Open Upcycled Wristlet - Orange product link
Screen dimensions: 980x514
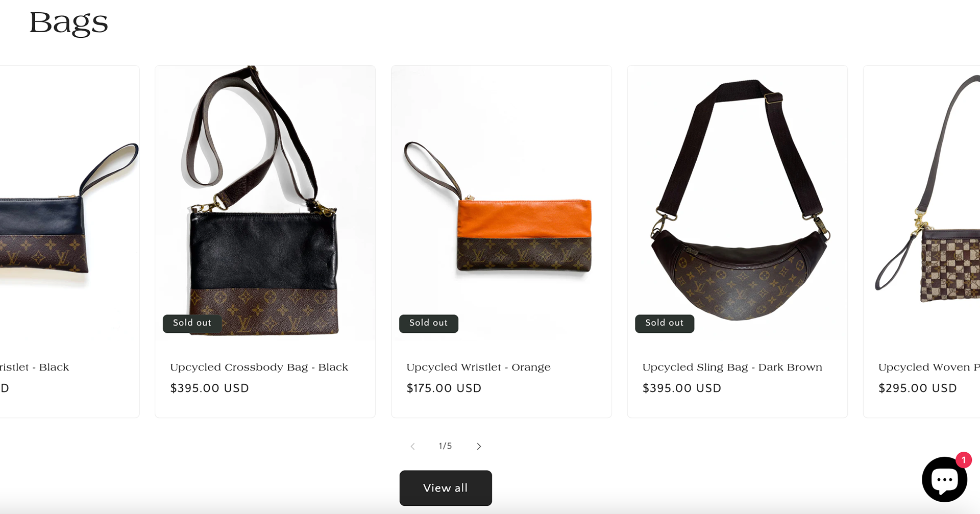pyautogui.click(x=478, y=368)
